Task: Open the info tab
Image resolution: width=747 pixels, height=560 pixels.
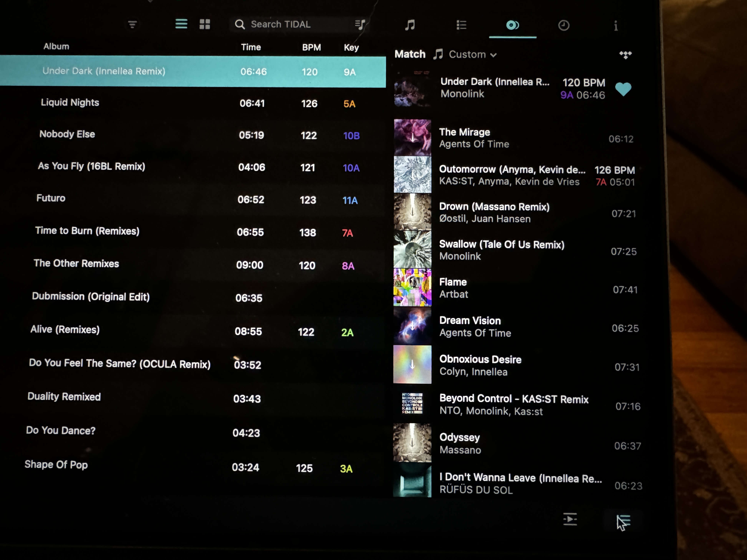Action: pyautogui.click(x=616, y=26)
